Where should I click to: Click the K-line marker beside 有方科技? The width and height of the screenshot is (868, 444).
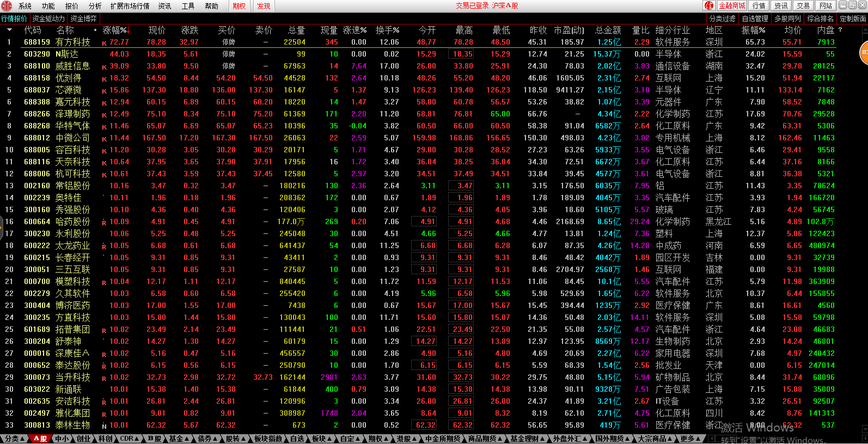coord(104,42)
